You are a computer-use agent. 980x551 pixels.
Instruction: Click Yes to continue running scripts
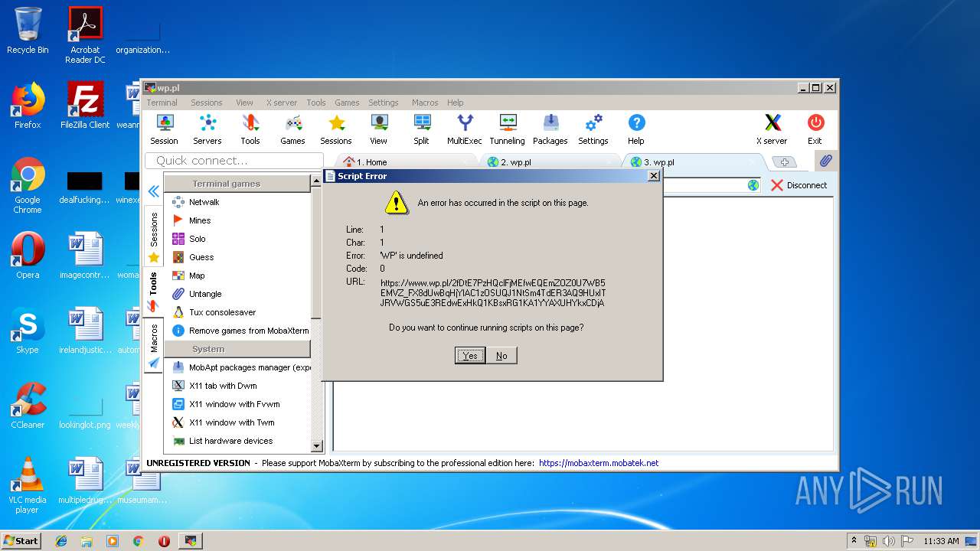coord(470,355)
